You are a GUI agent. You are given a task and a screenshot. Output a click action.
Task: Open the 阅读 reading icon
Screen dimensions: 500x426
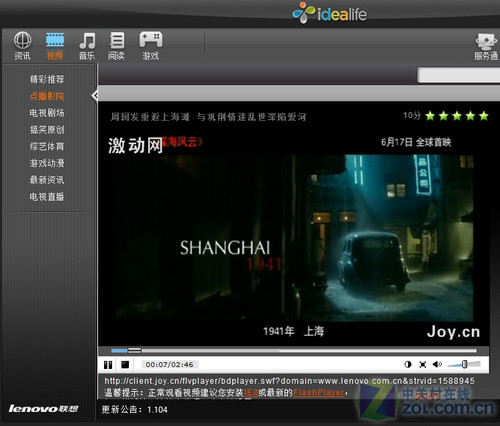(116, 46)
